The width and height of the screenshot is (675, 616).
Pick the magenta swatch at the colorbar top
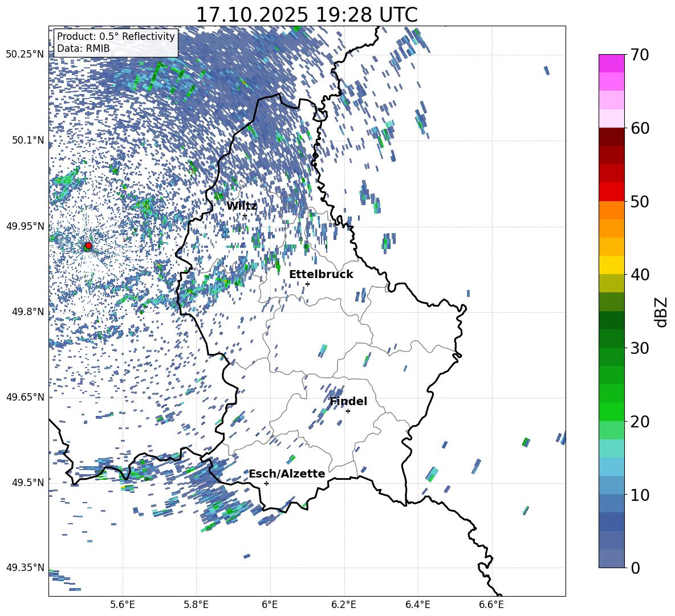pyautogui.click(x=612, y=64)
